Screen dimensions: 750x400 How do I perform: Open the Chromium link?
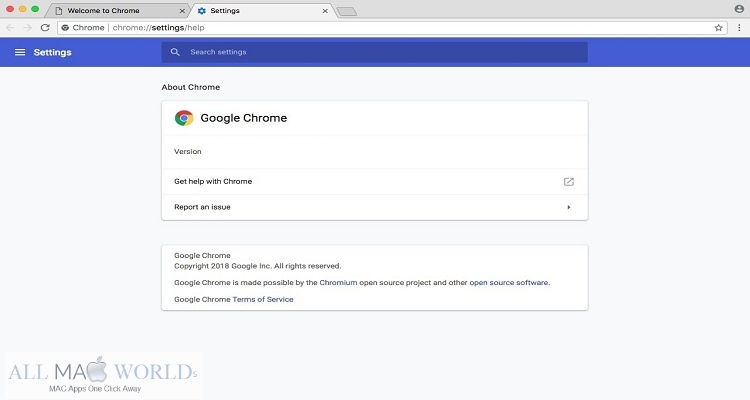click(338, 283)
